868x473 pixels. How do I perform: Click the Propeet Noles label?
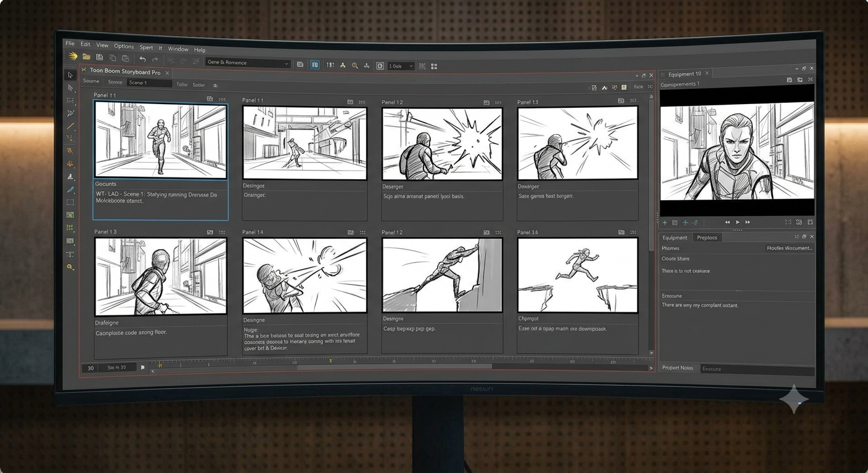tap(678, 368)
